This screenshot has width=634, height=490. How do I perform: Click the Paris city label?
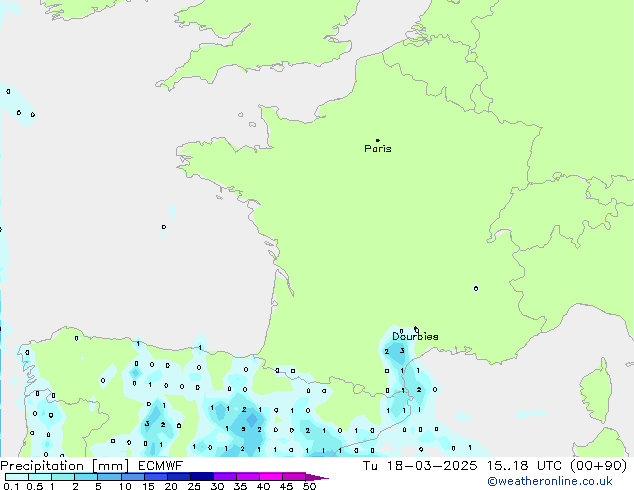point(378,149)
